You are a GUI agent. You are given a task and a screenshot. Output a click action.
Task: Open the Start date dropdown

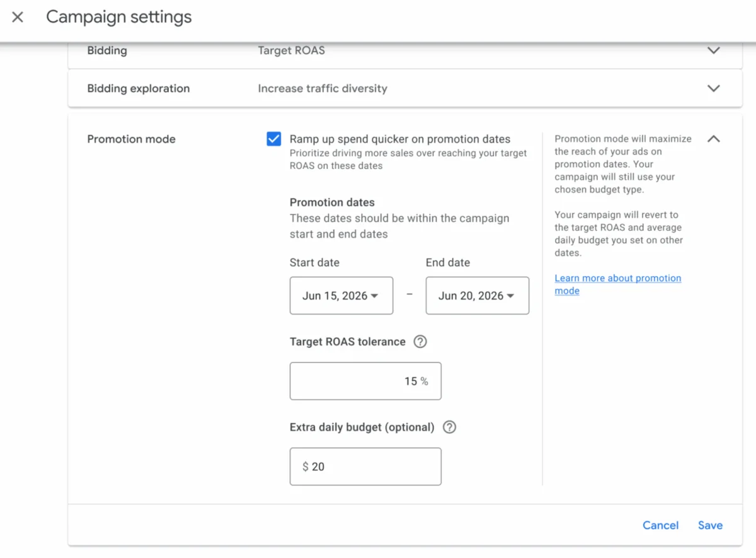(341, 296)
